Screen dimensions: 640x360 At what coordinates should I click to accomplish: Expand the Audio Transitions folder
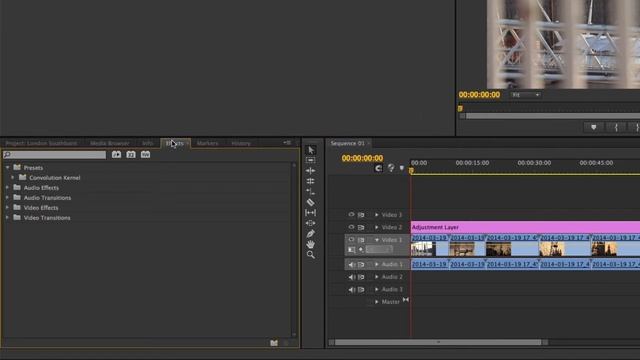coord(7,198)
